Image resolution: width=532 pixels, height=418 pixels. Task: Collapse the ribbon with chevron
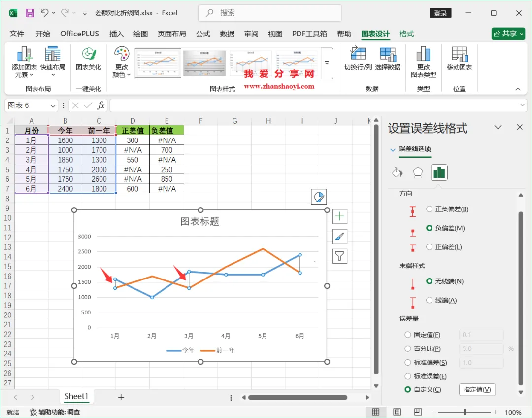coord(518,89)
